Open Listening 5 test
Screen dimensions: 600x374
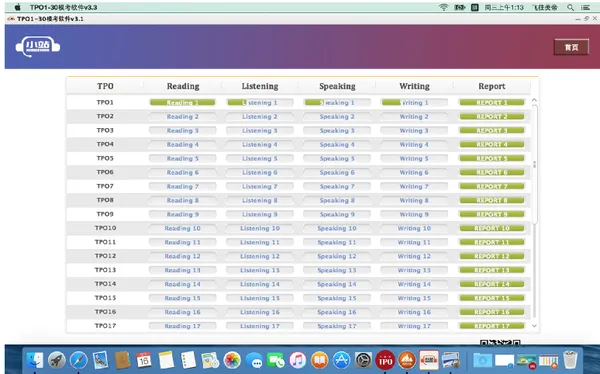[260, 158]
